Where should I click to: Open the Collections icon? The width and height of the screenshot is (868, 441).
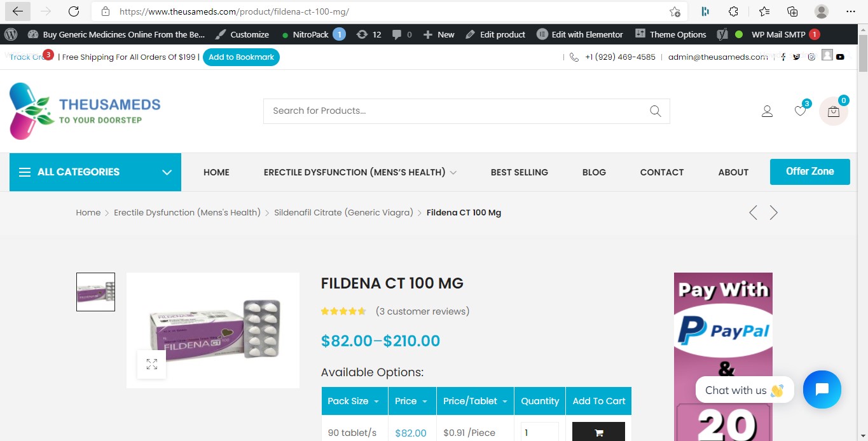pyautogui.click(x=792, y=11)
